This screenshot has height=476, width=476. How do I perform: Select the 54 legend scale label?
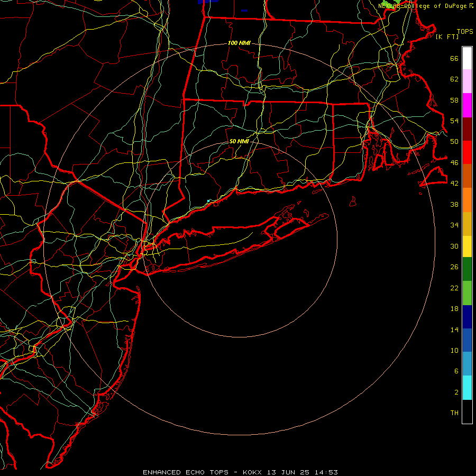coord(454,121)
